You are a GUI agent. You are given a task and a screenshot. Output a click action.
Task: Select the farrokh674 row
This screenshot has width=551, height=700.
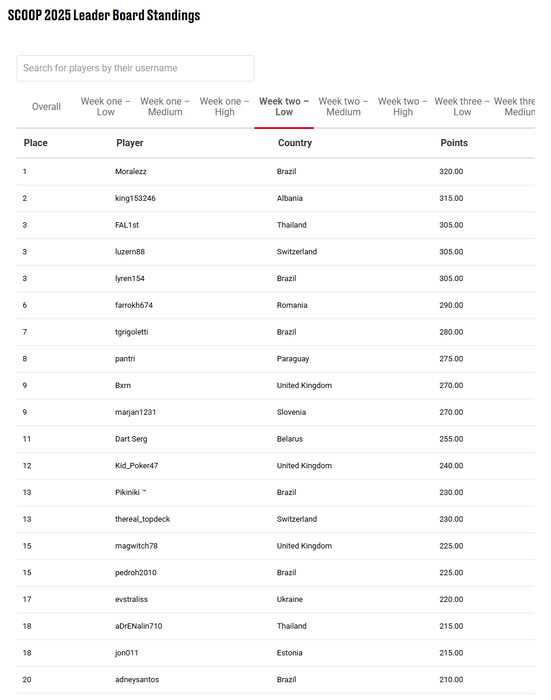[x=276, y=305]
